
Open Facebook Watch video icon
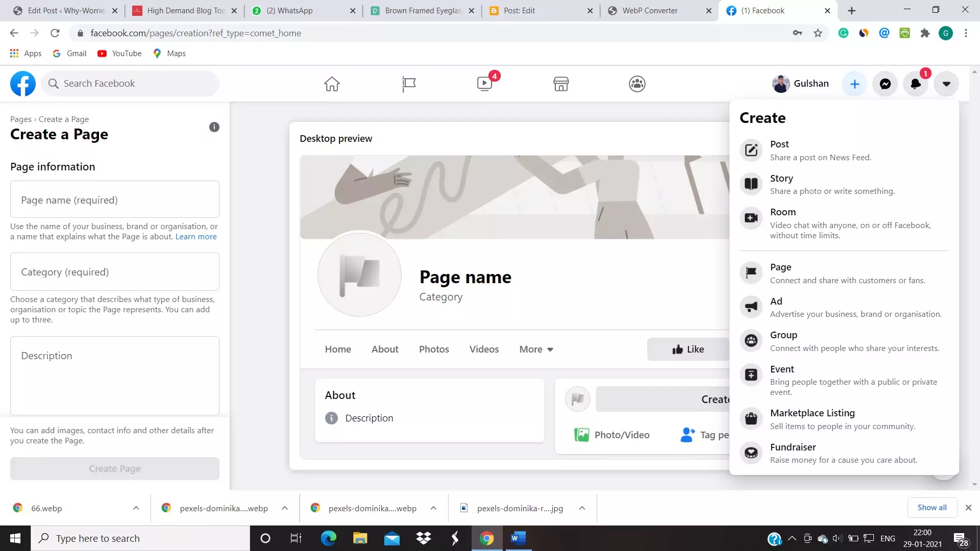point(484,84)
